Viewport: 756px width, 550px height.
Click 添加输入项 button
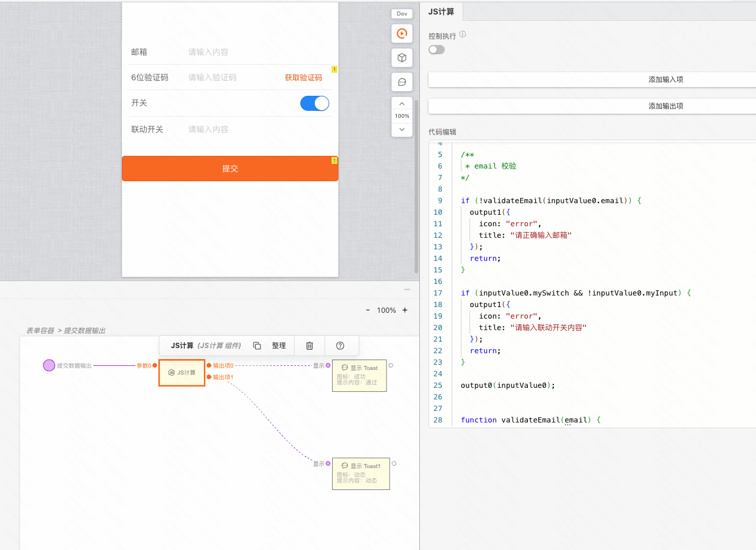point(592,80)
